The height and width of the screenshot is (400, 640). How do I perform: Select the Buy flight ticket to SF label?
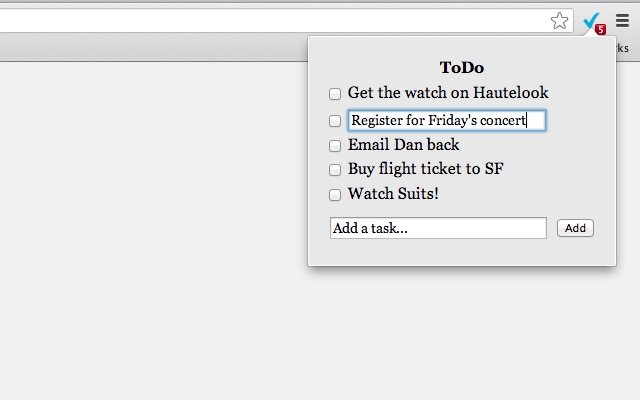coord(426,169)
